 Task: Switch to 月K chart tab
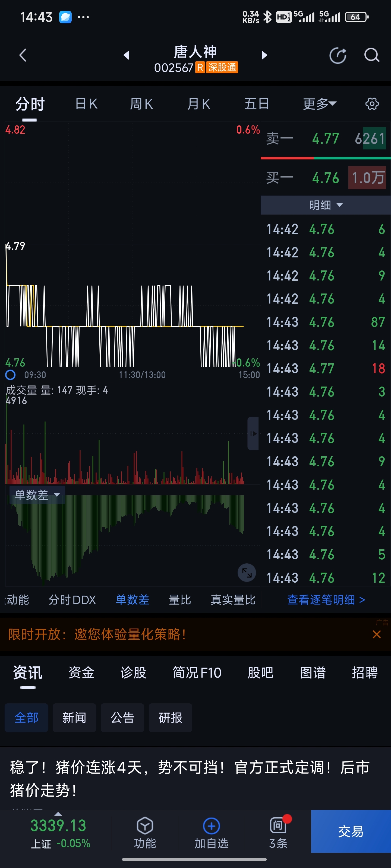(199, 104)
